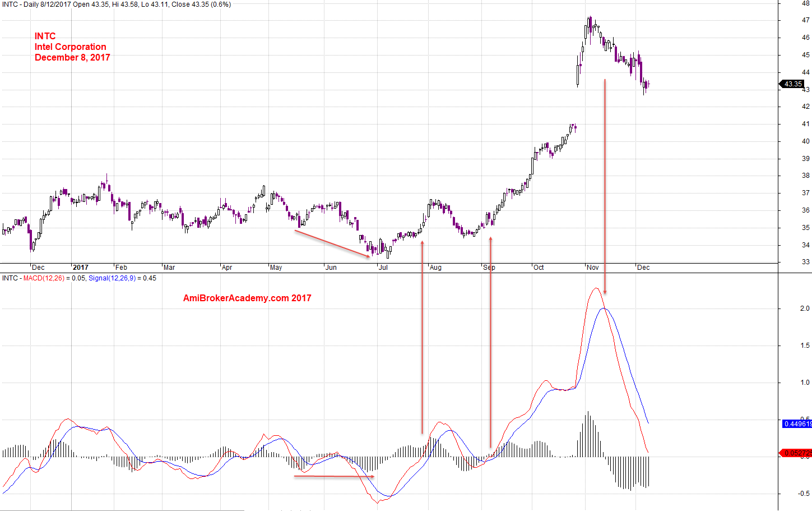Click MACD axis label -0.5
This screenshot has width=812, height=511.
coord(804,494)
